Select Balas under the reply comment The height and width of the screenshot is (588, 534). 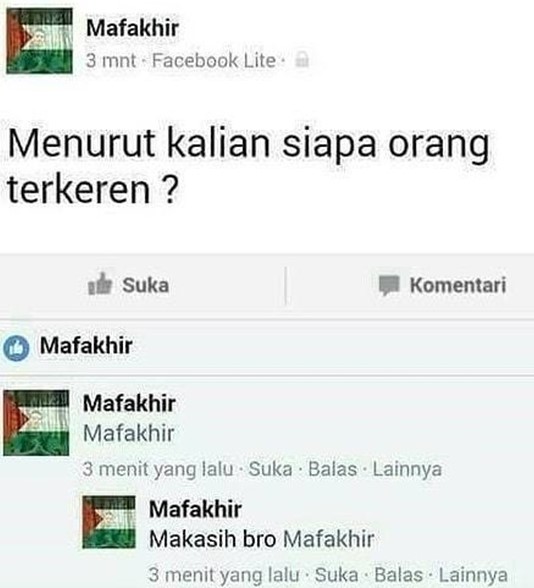(399, 575)
